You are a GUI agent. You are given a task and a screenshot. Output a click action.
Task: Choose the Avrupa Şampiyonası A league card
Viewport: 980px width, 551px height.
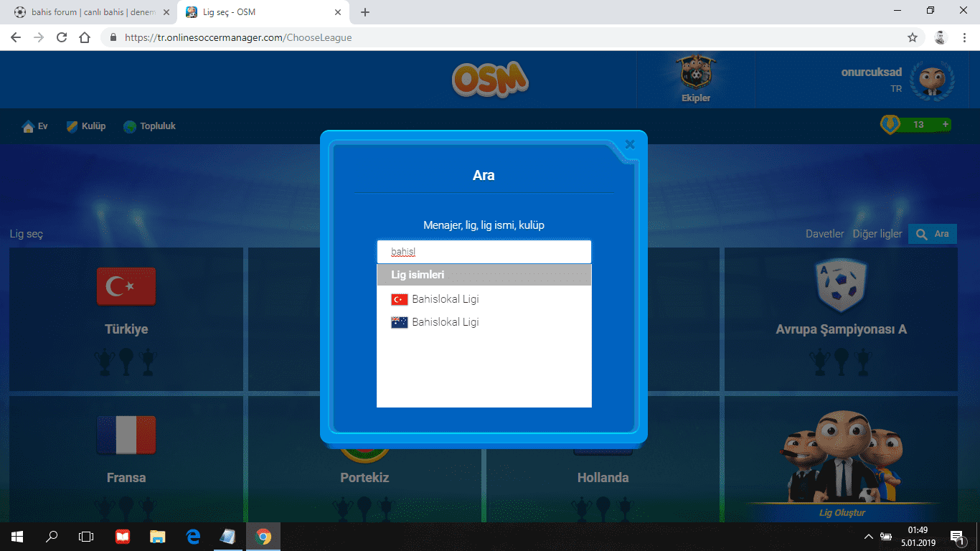click(x=841, y=319)
